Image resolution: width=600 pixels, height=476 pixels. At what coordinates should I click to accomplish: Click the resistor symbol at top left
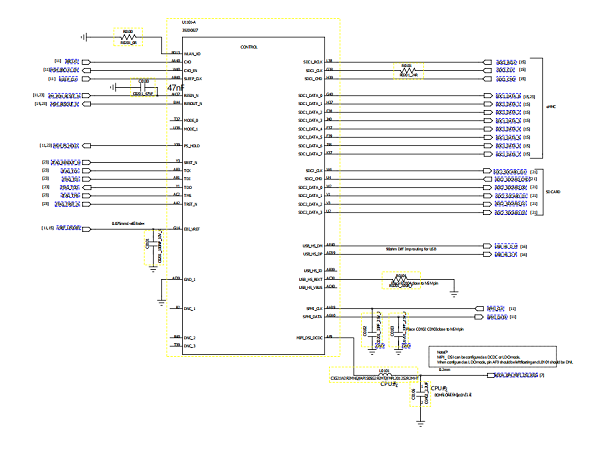tap(127, 37)
